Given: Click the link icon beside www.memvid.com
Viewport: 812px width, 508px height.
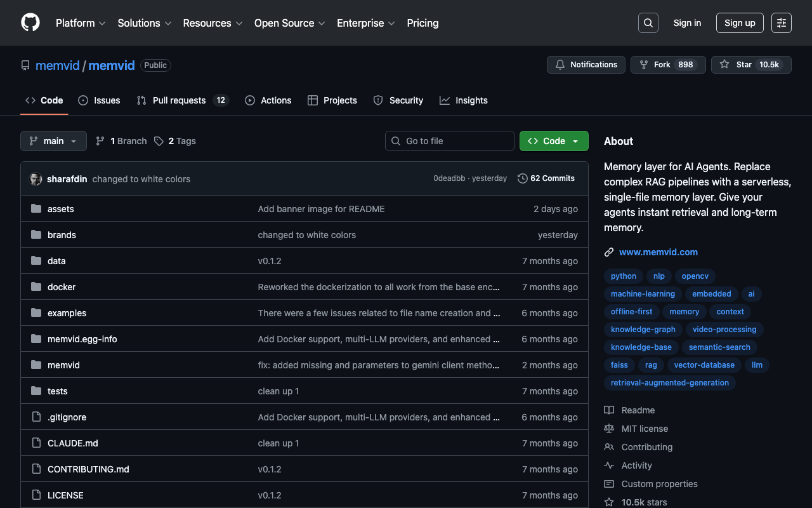Looking at the screenshot, I should pos(609,252).
